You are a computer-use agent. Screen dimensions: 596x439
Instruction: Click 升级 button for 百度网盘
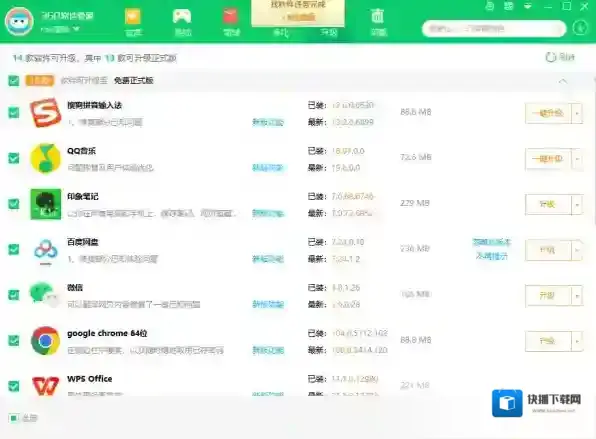point(548,250)
